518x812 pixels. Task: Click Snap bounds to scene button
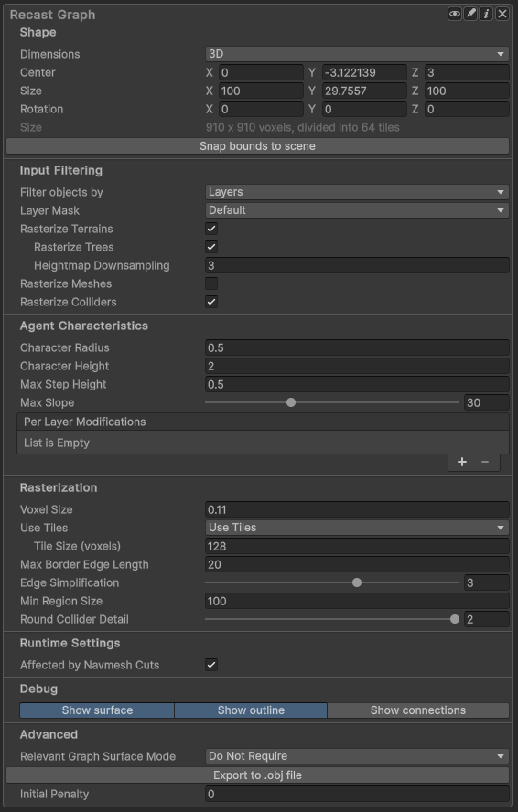[258, 146]
